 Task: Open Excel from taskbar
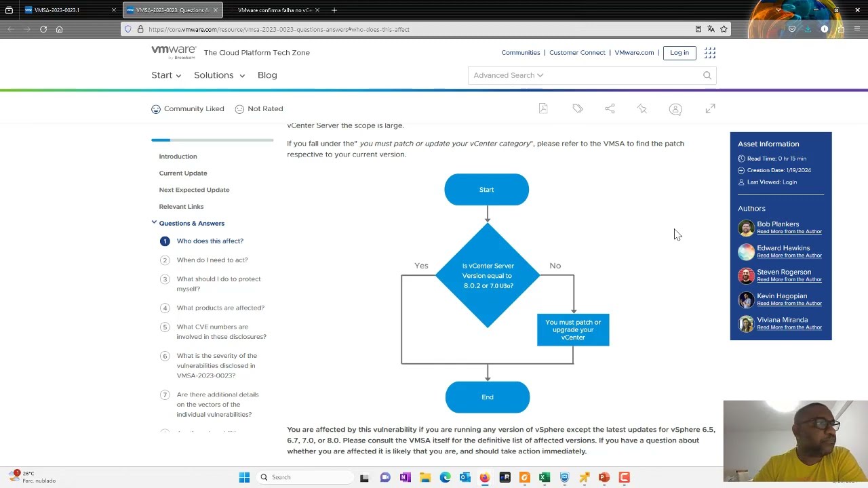(x=544, y=477)
